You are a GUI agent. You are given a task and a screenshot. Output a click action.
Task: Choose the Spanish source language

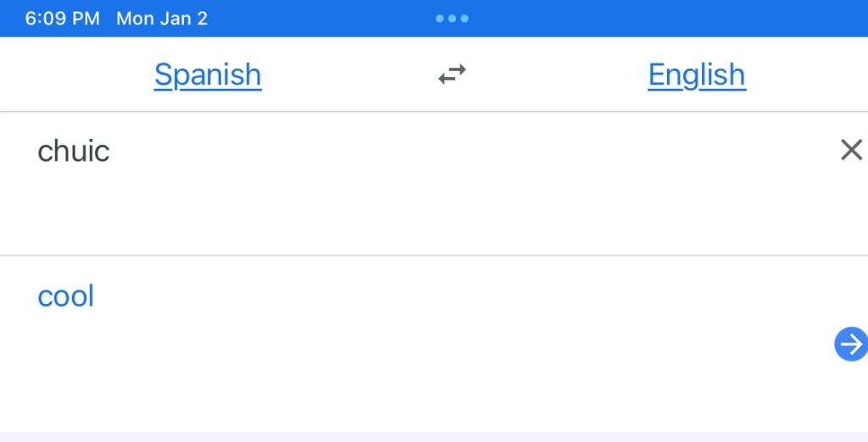coord(208,75)
